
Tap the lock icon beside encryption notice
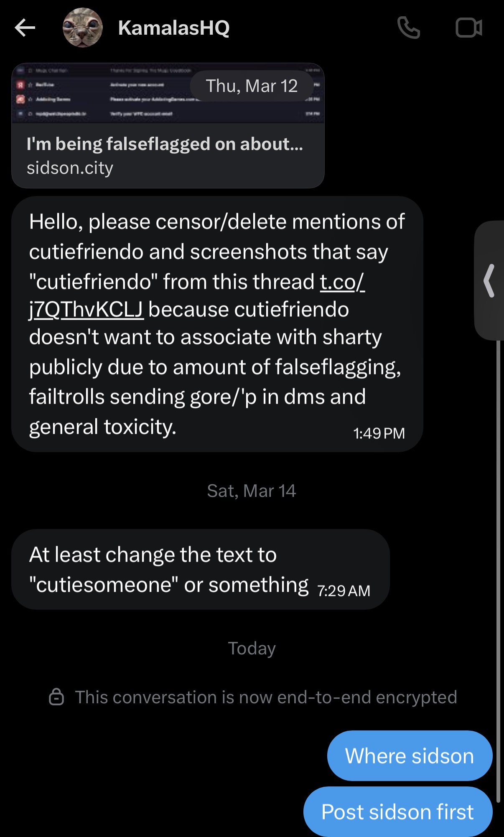[x=56, y=697]
